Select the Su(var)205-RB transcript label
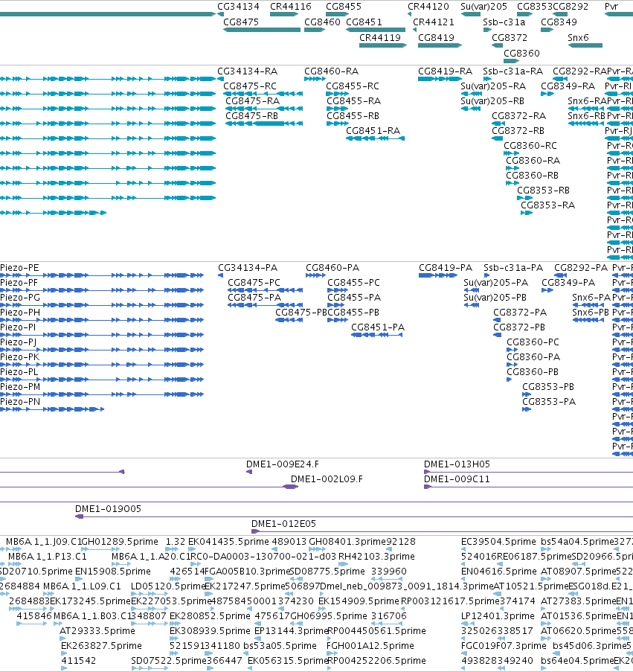This screenshot has width=633, height=672. click(492, 101)
